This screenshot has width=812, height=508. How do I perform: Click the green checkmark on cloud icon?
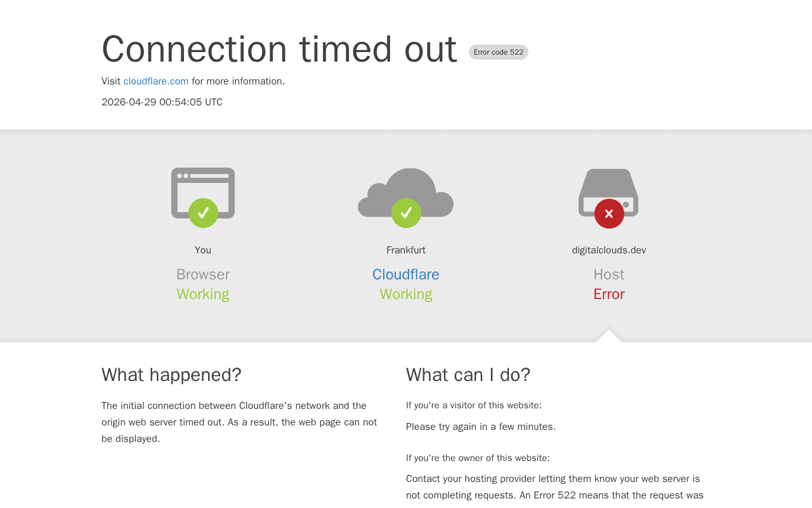coord(406,213)
